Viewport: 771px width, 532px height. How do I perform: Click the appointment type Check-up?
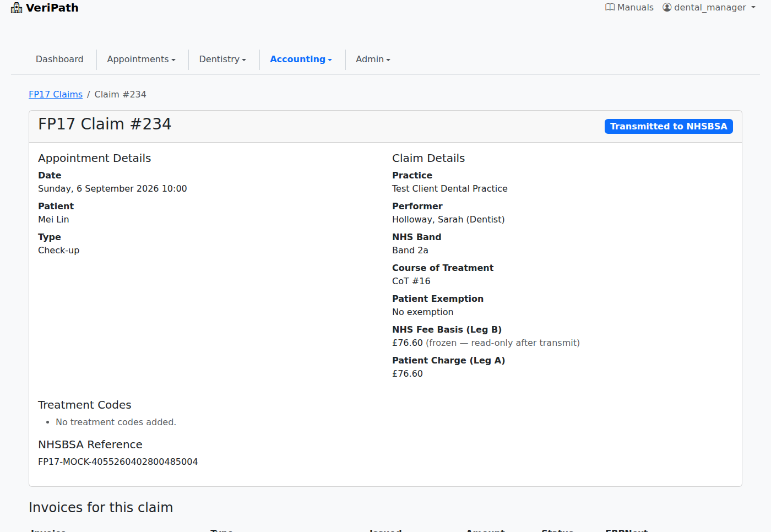(58, 250)
